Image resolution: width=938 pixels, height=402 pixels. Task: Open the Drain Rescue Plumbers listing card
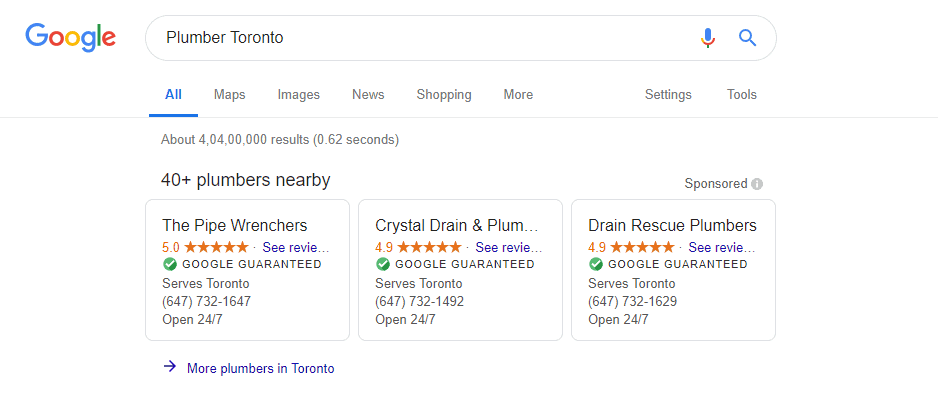click(x=674, y=270)
